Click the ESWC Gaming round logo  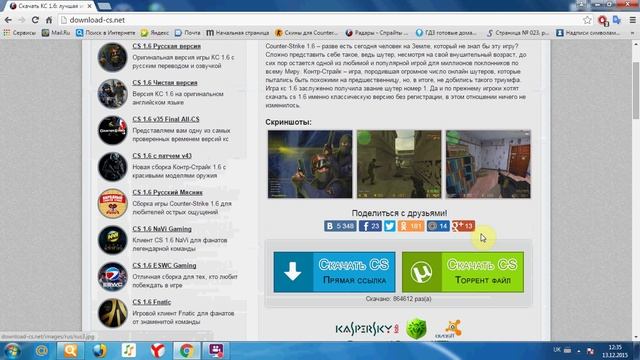(112, 276)
